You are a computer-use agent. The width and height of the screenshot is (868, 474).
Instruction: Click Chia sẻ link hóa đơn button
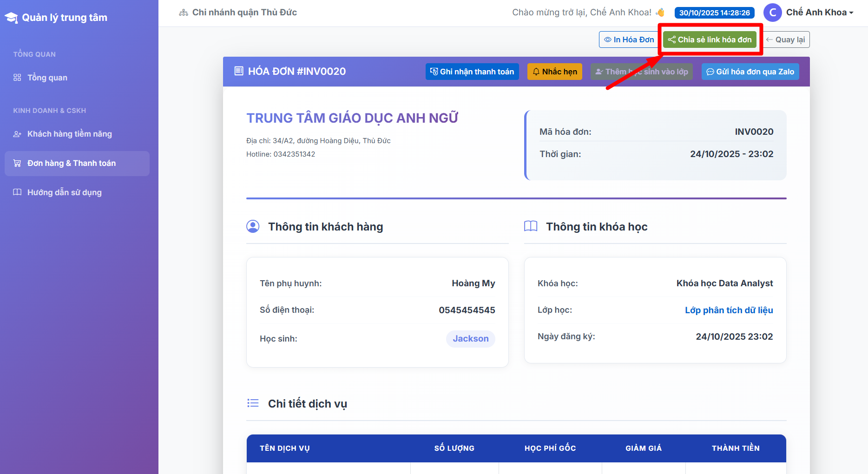pos(710,39)
